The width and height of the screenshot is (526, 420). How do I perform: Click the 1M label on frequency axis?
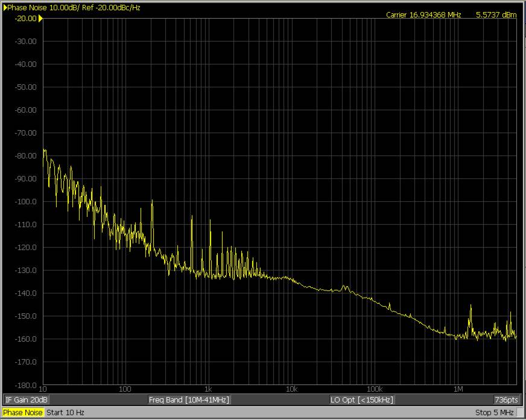(458, 389)
